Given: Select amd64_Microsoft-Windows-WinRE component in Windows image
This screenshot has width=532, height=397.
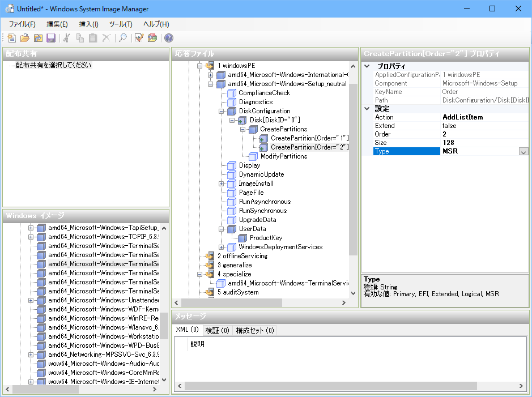Looking at the screenshot, I should pyautogui.click(x=104, y=318).
